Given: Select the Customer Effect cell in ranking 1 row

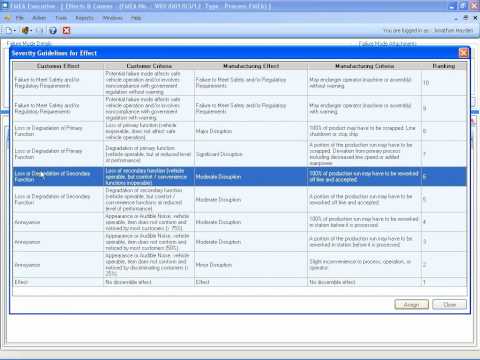Looking at the screenshot, I should [x=58, y=282].
